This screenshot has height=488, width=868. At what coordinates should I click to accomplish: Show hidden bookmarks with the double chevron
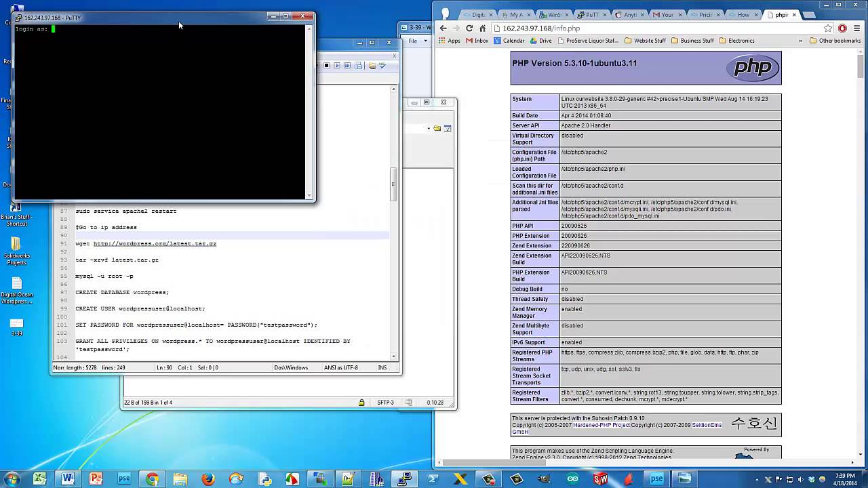(x=800, y=41)
